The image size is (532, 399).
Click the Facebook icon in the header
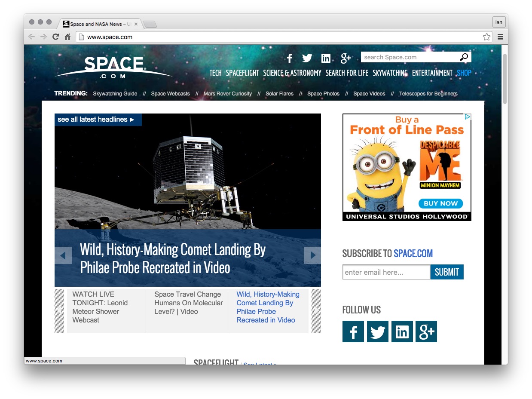[x=290, y=58]
